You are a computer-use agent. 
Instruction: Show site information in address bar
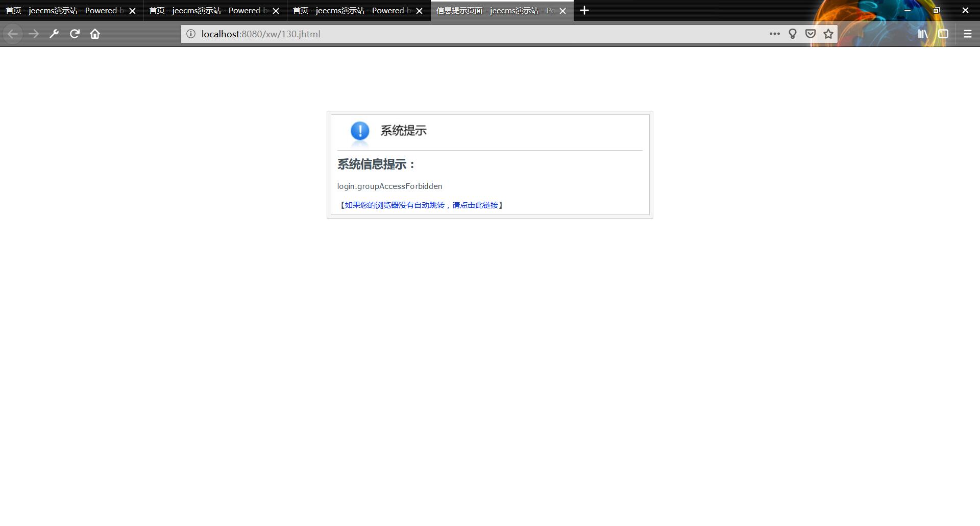click(190, 34)
